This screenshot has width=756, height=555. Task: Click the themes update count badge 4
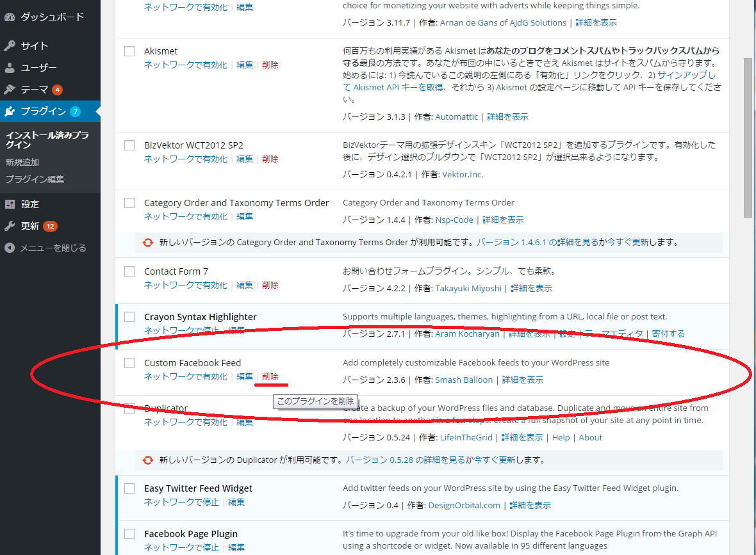click(x=57, y=90)
